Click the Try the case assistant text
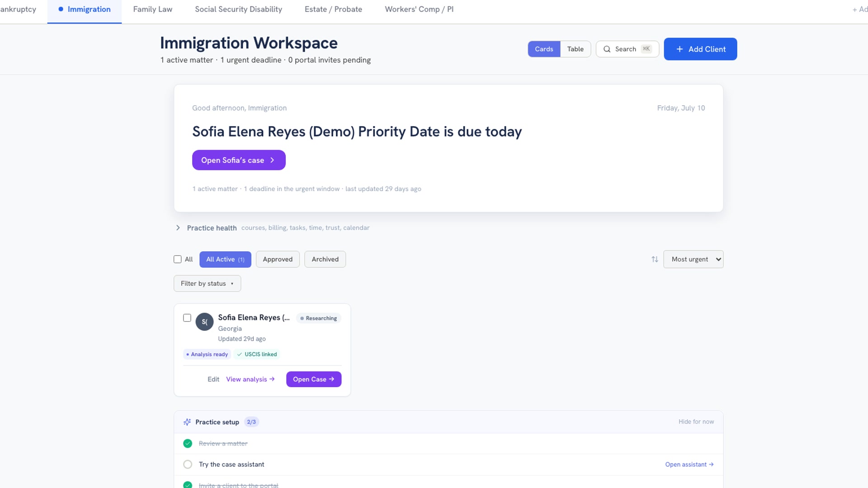Image resolution: width=868 pixels, height=488 pixels. (231, 465)
